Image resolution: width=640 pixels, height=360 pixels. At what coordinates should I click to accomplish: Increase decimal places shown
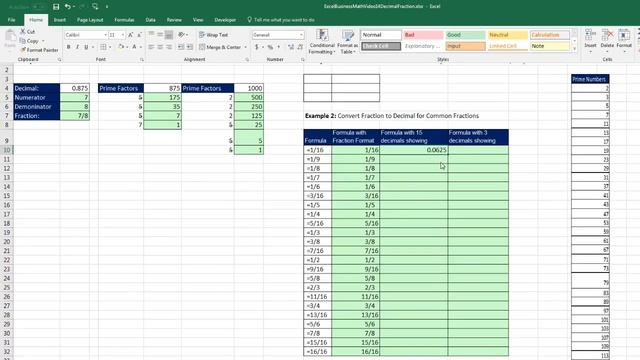point(291,47)
